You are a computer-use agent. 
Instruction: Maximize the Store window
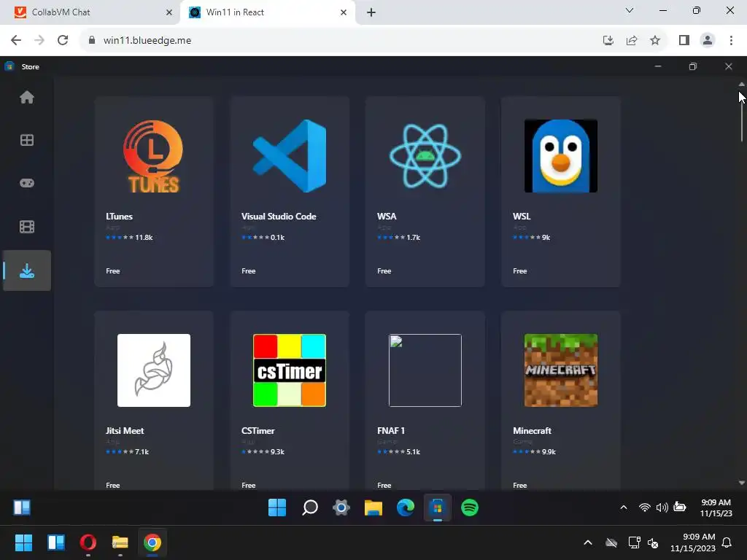pyautogui.click(x=693, y=66)
